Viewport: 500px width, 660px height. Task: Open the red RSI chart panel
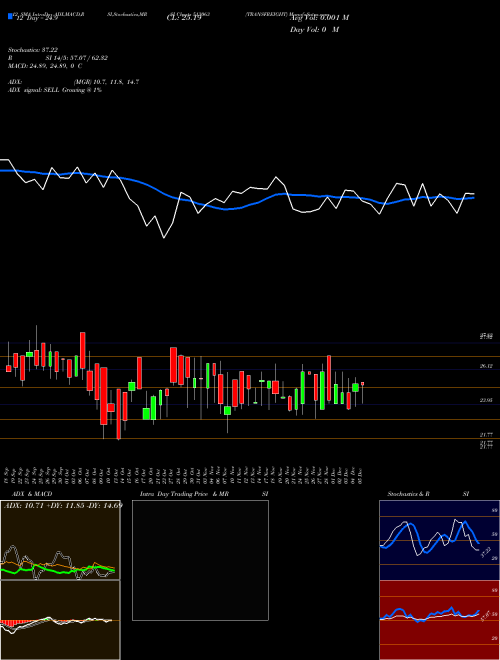pos(439,620)
